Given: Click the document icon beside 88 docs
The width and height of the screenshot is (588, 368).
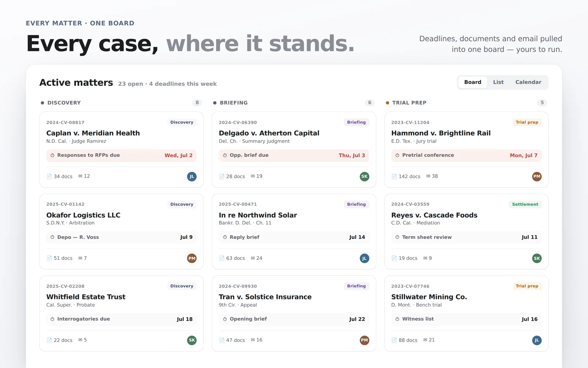Looking at the screenshot, I should 394,340.
